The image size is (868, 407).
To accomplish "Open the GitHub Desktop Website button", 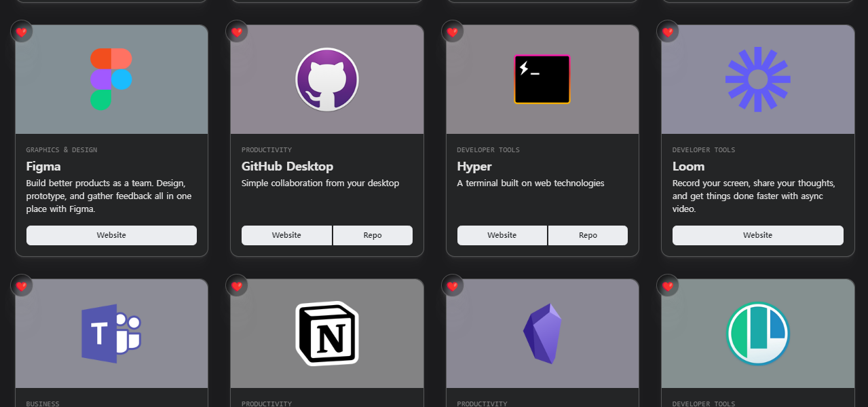I will click(x=286, y=235).
